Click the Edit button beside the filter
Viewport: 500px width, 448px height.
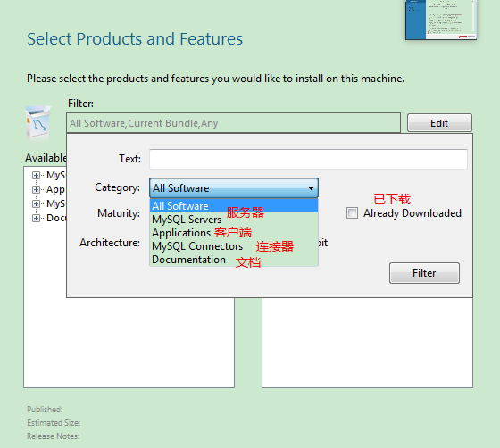[439, 122]
